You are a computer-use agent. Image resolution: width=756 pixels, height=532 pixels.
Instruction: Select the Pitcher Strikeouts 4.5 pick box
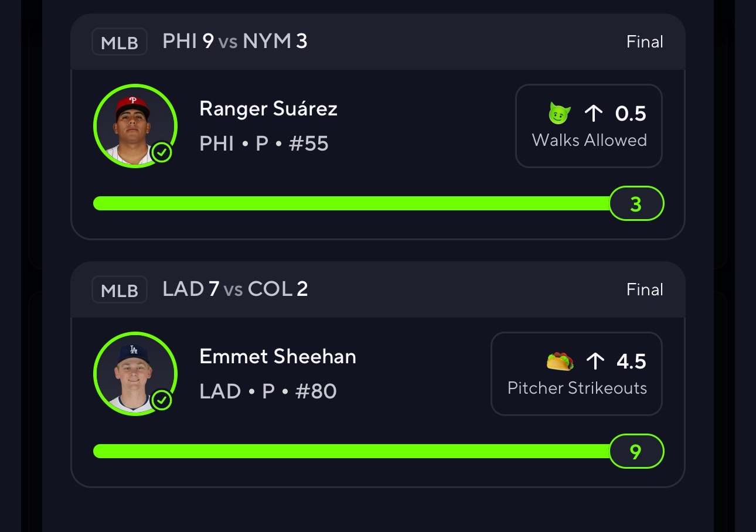577,374
